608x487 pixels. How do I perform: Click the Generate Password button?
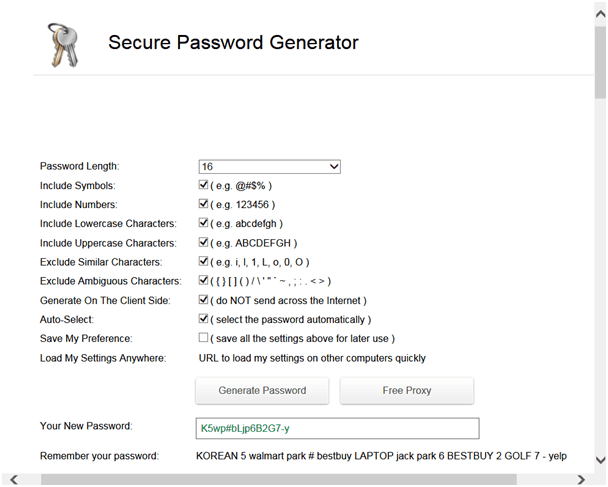pyautogui.click(x=262, y=390)
